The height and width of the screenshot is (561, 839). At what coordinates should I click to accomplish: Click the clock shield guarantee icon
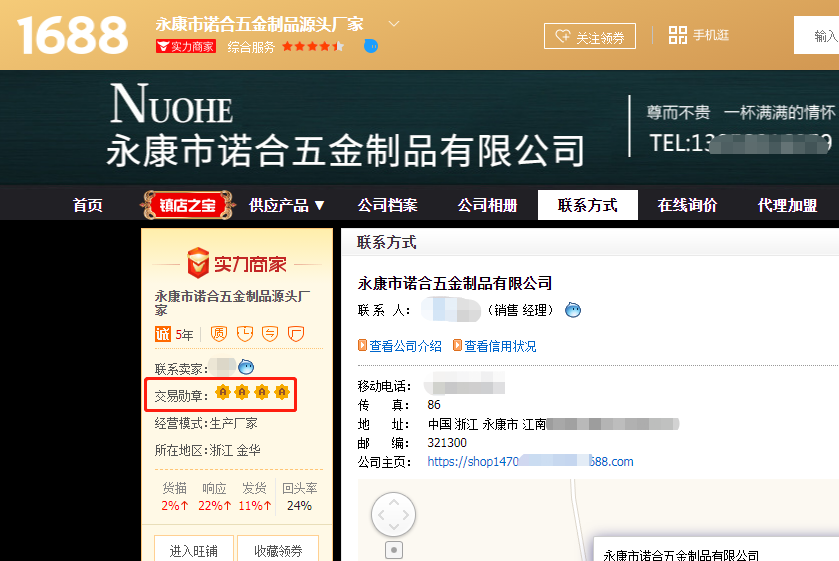tap(245, 333)
